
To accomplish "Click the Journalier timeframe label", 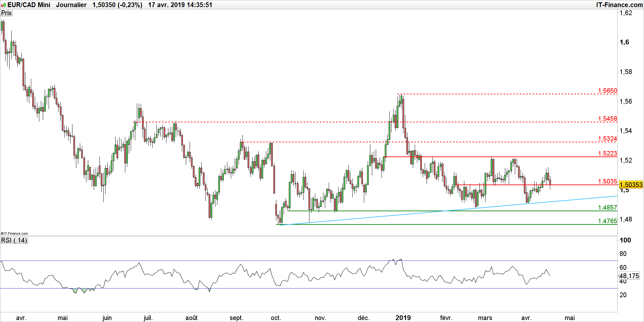I will [x=71, y=5].
